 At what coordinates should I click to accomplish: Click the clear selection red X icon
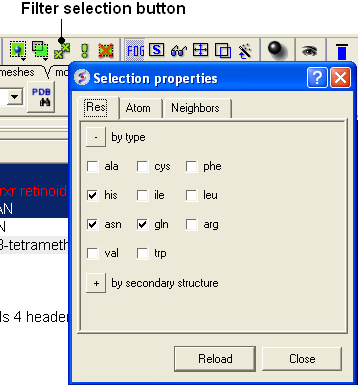tap(106, 51)
